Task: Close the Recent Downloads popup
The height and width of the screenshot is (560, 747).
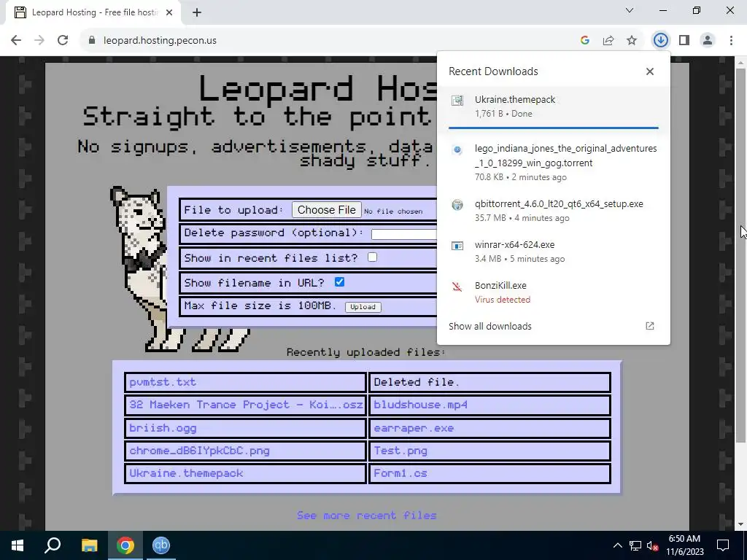Action: point(650,71)
